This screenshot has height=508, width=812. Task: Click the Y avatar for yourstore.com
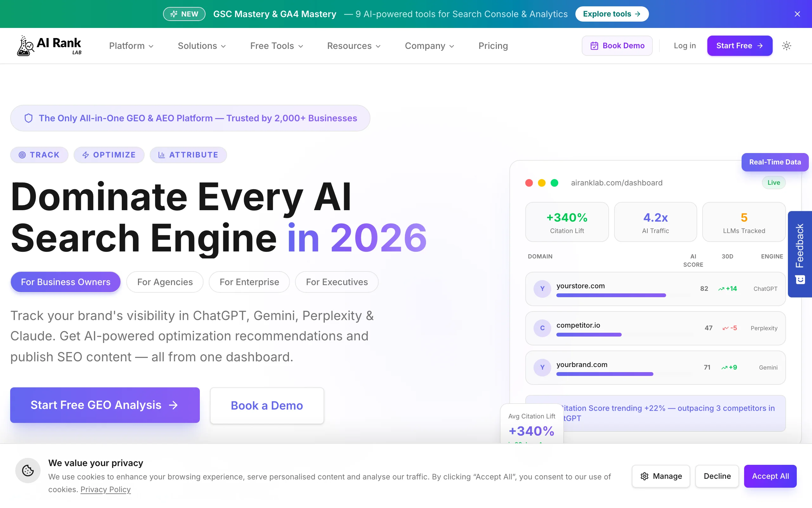click(542, 289)
